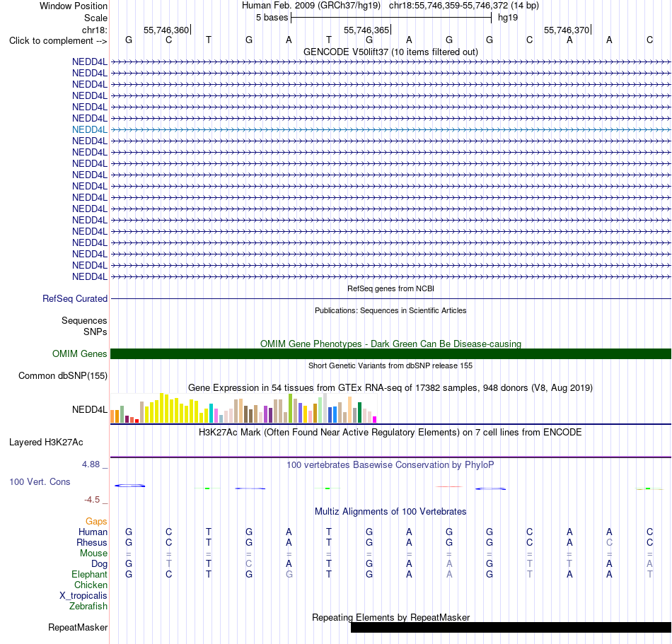Click the 'Scale' track label
The image size is (672, 644).
coord(95,18)
